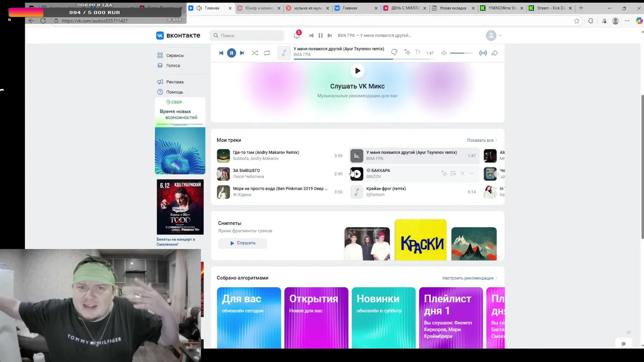Open the Сбер advertisement banner
This screenshot has height=362, width=644.
click(180, 136)
